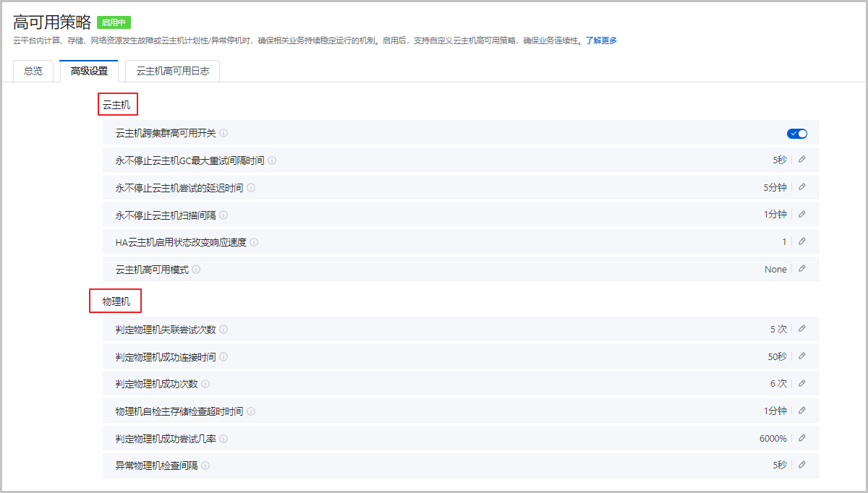Edit 判定物理机成功连接时间 value
This screenshot has width=868, height=493.
tap(801, 356)
